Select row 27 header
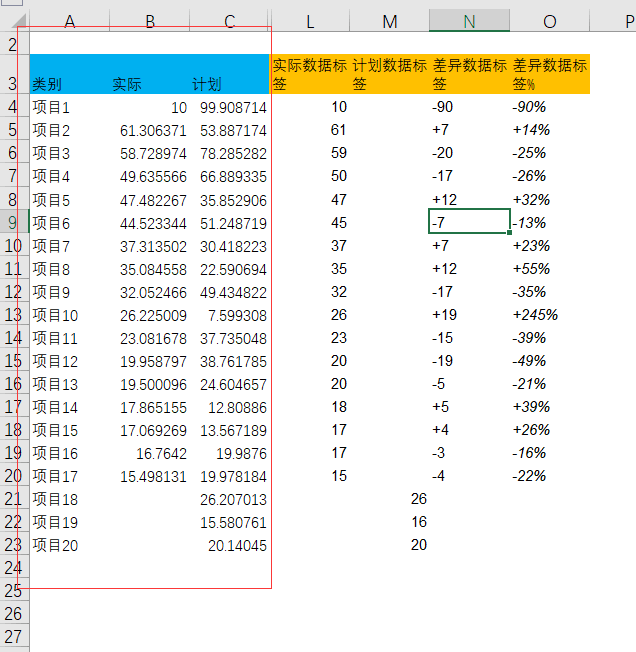The image size is (636, 652). tap(15, 637)
